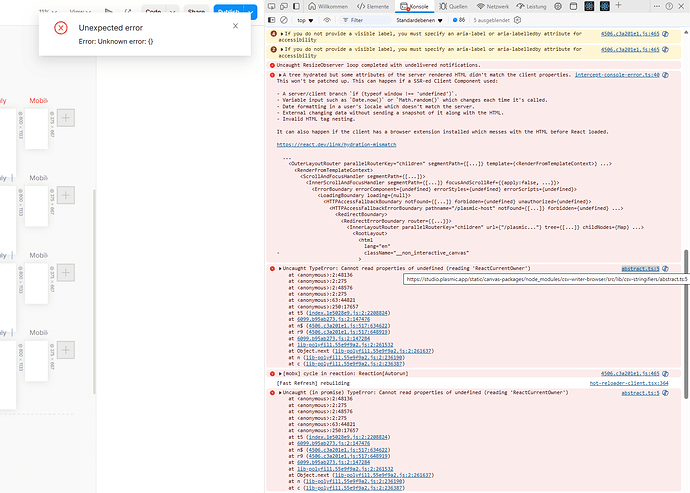
Task: Dismiss the Unexpected error notification
Action: point(235,26)
